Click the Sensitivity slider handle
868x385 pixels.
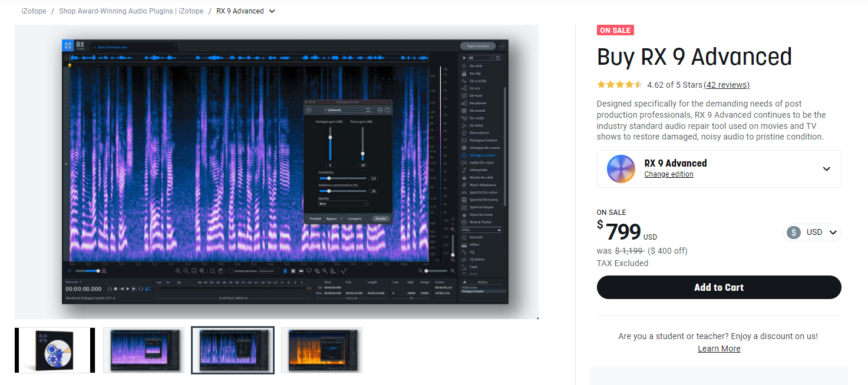[329, 178]
